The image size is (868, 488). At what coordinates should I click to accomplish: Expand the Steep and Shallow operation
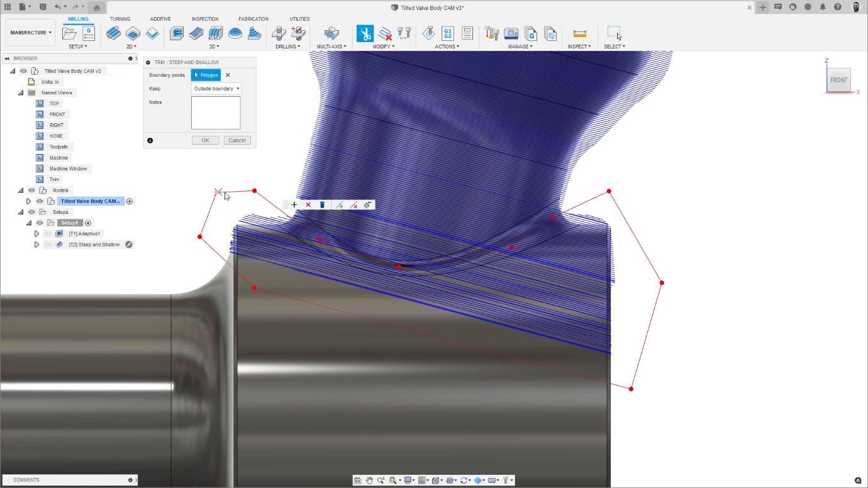coord(36,245)
